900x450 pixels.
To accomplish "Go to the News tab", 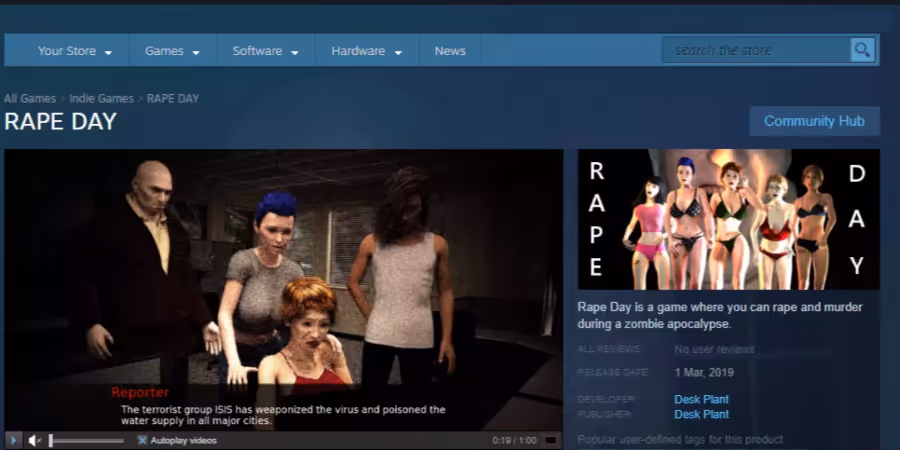I will 450,51.
